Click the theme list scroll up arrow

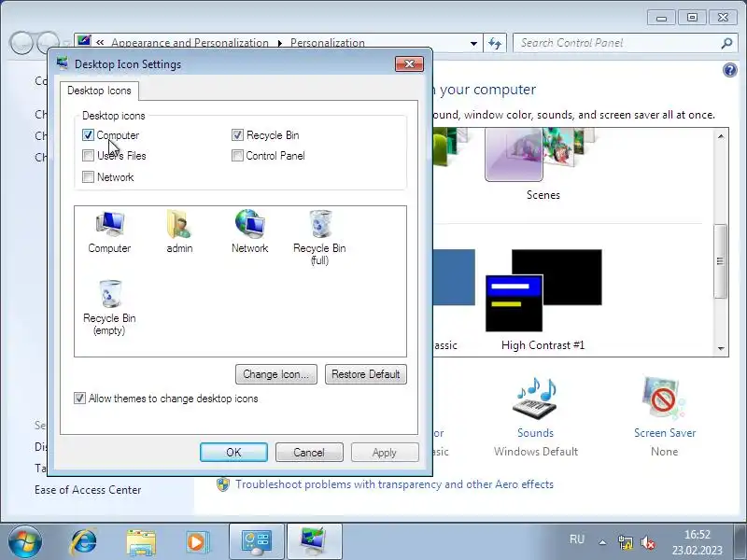pyautogui.click(x=720, y=136)
